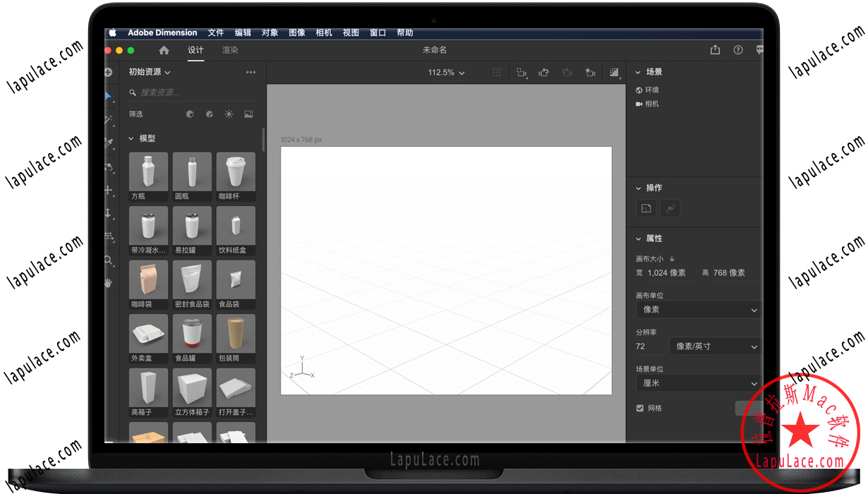868x494 pixels.
Task: Switch to the 渲染 tab
Action: tap(230, 50)
